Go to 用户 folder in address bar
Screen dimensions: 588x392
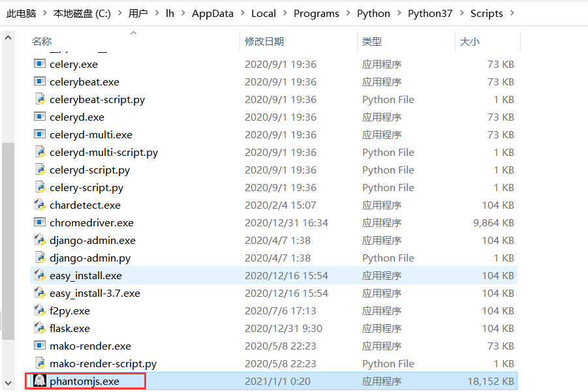tap(138, 14)
